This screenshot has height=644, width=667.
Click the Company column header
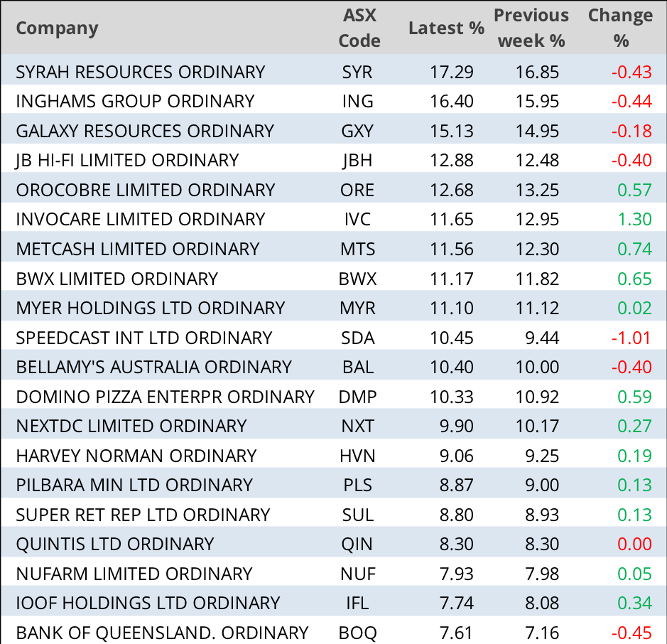pyautogui.click(x=57, y=28)
